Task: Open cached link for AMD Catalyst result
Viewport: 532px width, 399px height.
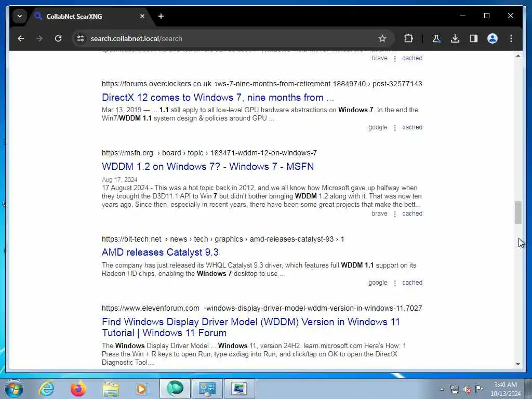Action: click(x=412, y=283)
